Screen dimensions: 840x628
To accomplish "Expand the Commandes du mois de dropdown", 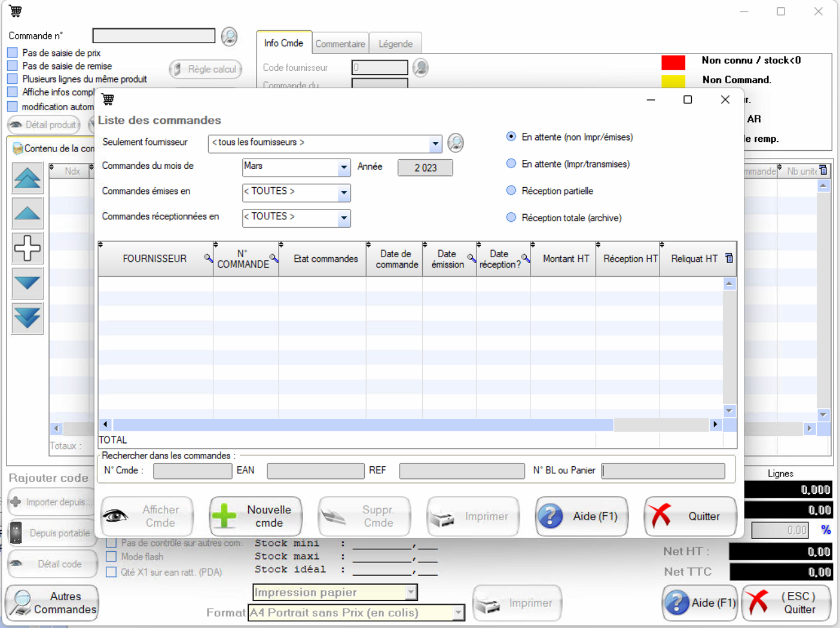I will click(344, 168).
